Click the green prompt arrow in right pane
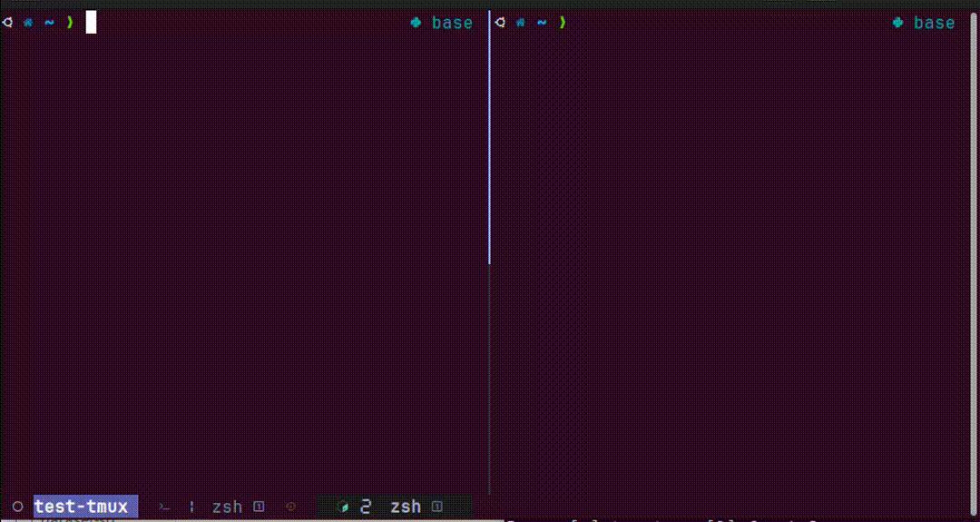Viewport: 980px width, 522px height. click(x=563, y=23)
